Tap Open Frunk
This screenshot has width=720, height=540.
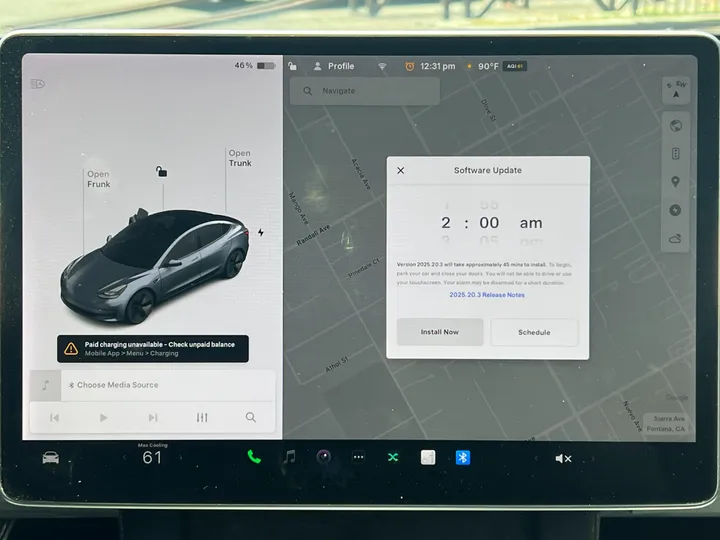[x=99, y=179]
